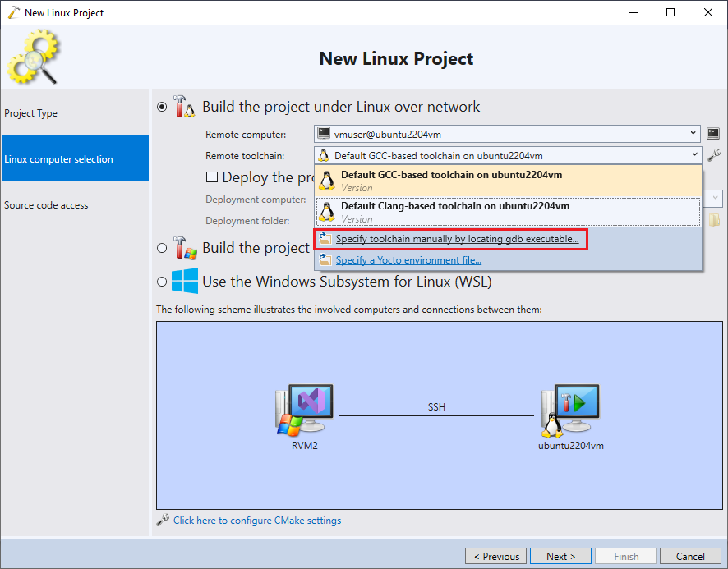
Task: Click the SSH connection label in the diagram
Action: pyautogui.click(x=436, y=407)
